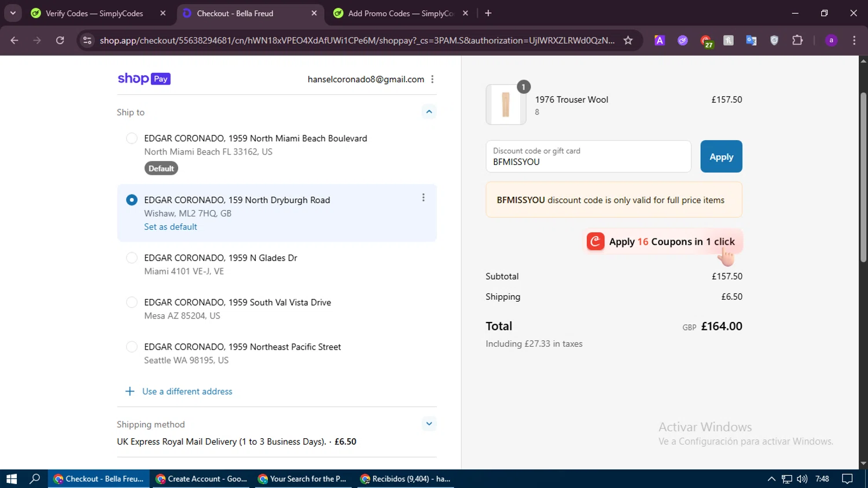This screenshot has height=488, width=868.
Task: Open the Create Account taskbar window
Action: (201, 479)
